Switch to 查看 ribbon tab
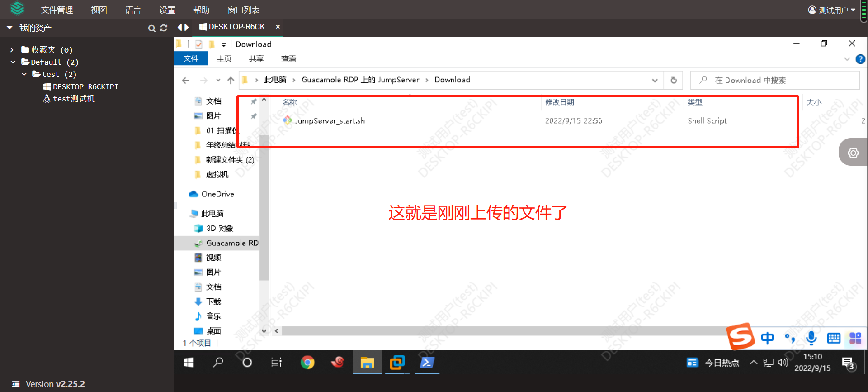The image size is (868, 392). (288, 59)
